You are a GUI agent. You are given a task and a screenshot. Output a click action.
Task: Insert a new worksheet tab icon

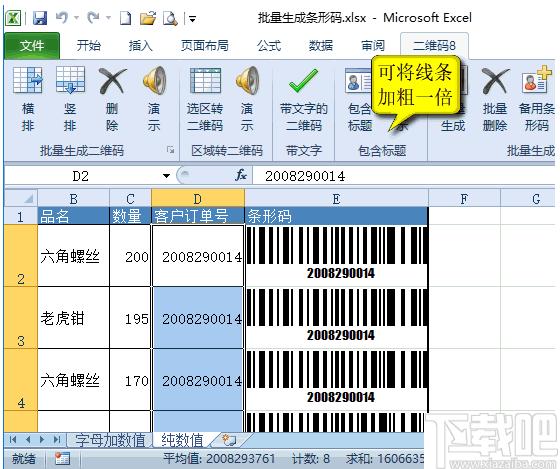click(x=229, y=440)
